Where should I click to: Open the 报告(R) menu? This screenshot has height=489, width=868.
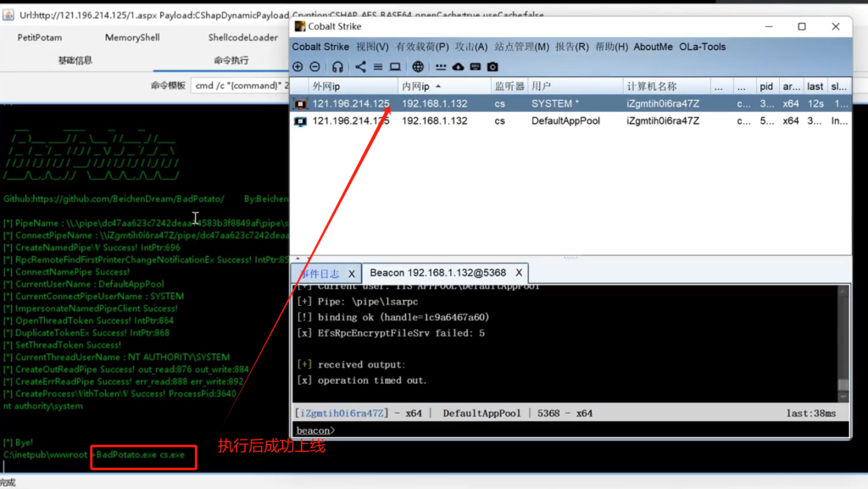[x=572, y=47]
